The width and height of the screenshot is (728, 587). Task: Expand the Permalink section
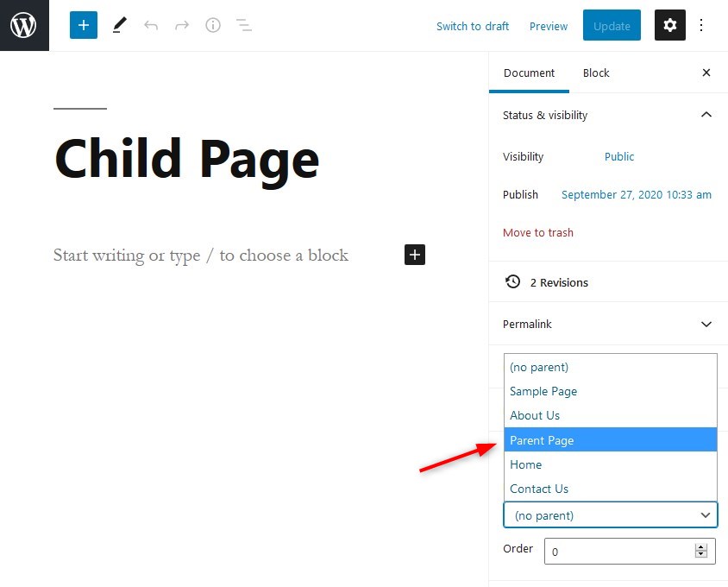pyautogui.click(x=706, y=324)
